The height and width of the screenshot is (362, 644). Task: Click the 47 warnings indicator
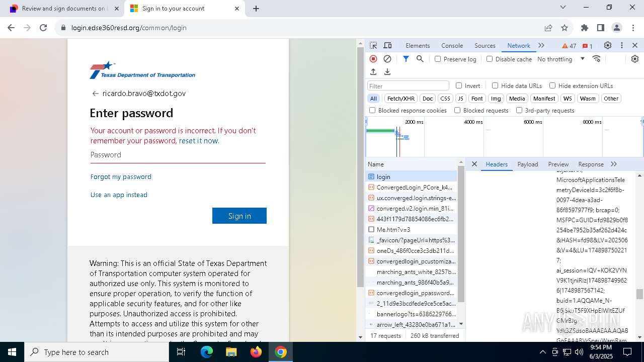[x=569, y=46]
